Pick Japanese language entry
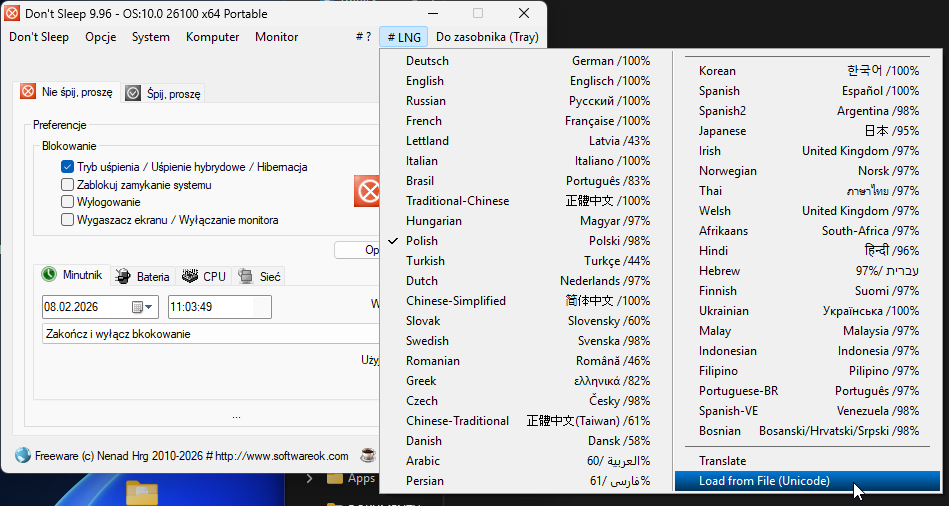Viewport: 949px width, 506px height. [808, 131]
